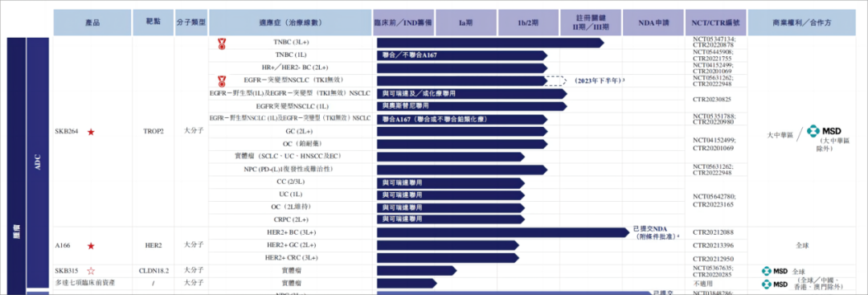
Task: Click the TNBC (1L) indication
Action: [x=290, y=55]
